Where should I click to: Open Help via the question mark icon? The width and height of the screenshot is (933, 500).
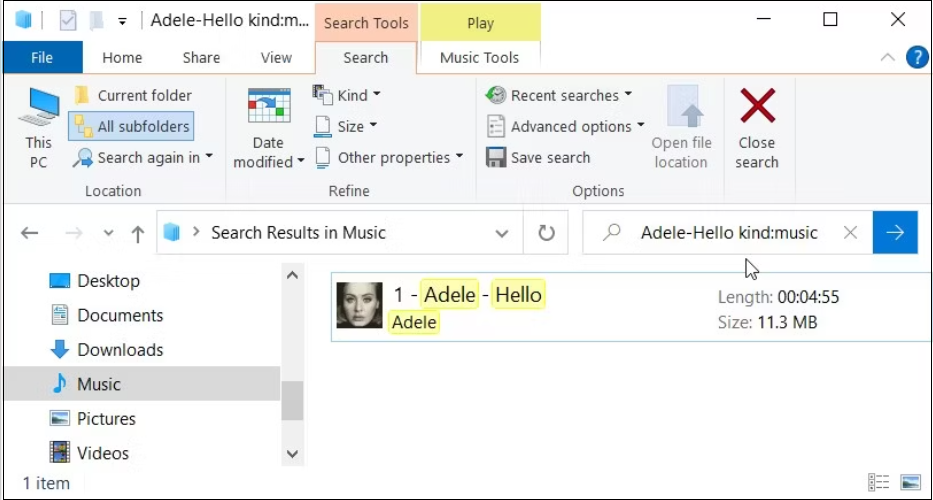(x=917, y=58)
